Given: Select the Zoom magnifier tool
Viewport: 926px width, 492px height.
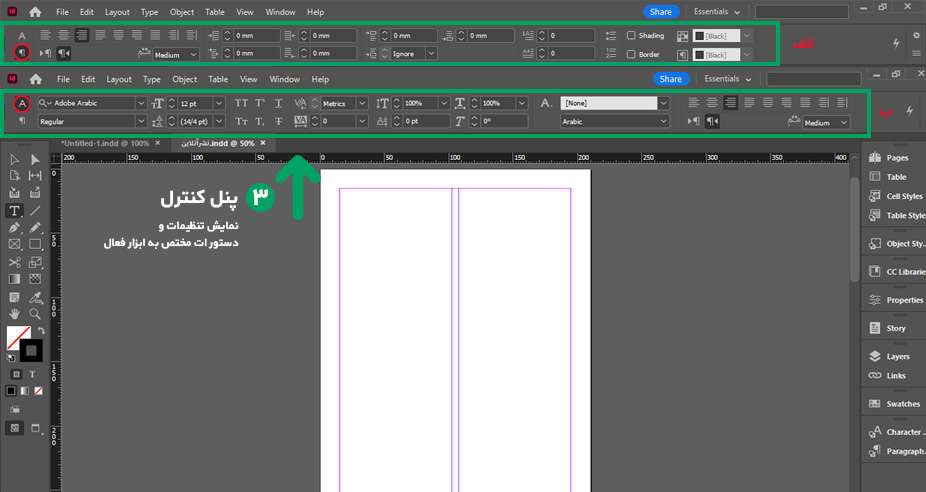Looking at the screenshot, I should (x=35, y=314).
